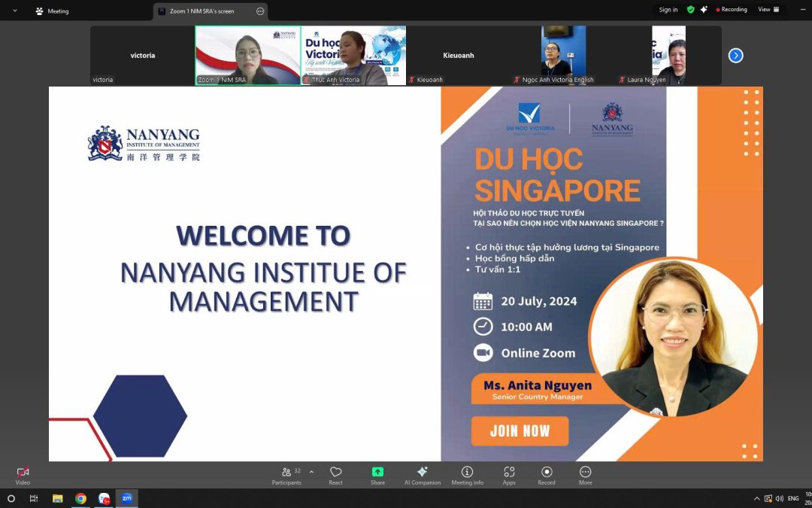812x508 pixels.
Task: Click the JOIN NOW button on slide
Action: [x=520, y=430]
